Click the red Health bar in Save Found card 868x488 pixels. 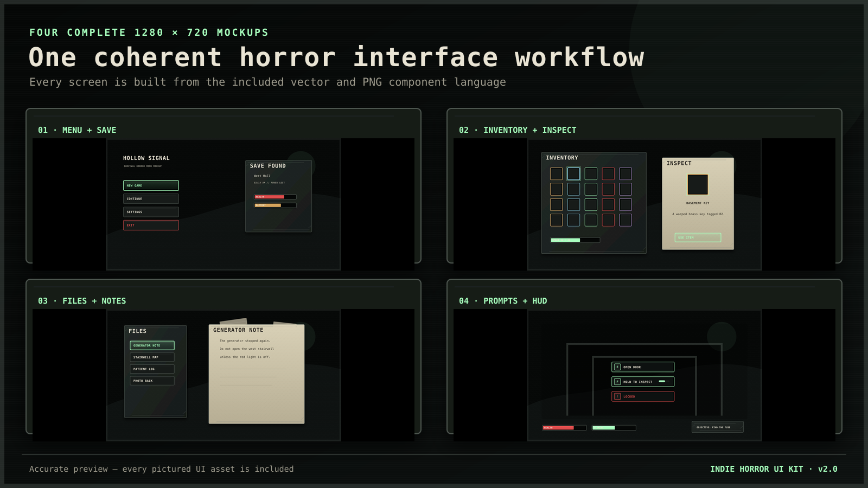(276, 197)
